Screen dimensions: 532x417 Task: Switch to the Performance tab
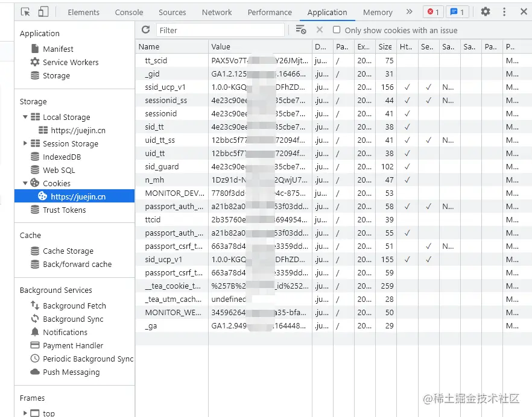(270, 13)
